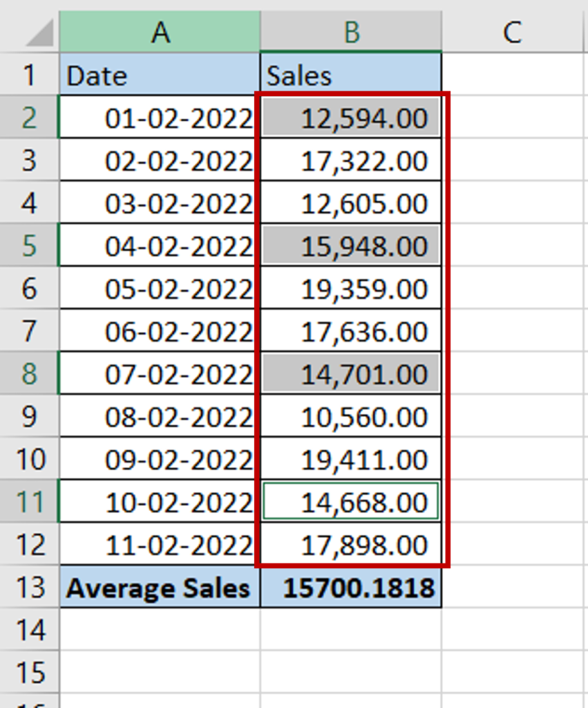The height and width of the screenshot is (708, 588).
Task: Select column B header
Action: pos(351,32)
